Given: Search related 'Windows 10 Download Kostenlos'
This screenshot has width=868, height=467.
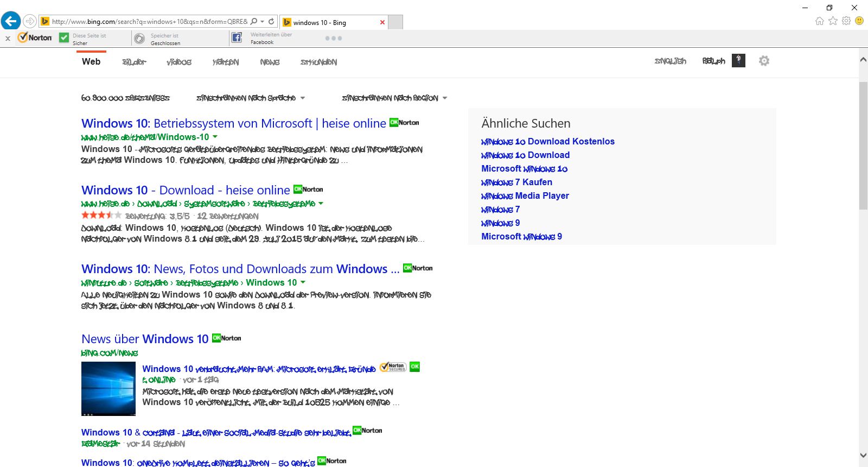Looking at the screenshot, I should tap(548, 142).
